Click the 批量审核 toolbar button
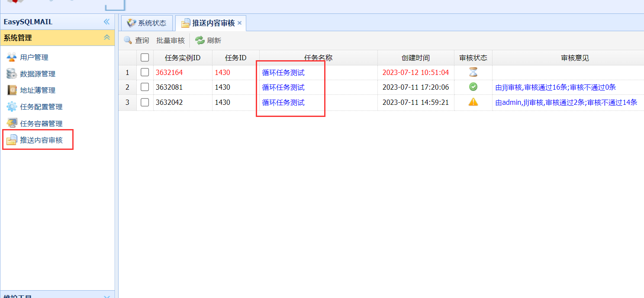Viewport: 644px width, 298px height. coord(171,40)
